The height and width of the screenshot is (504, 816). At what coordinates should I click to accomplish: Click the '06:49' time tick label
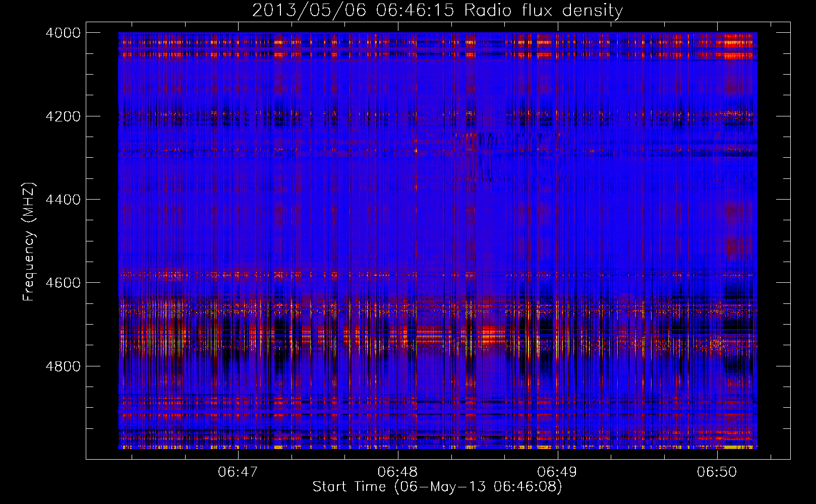pos(557,472)
